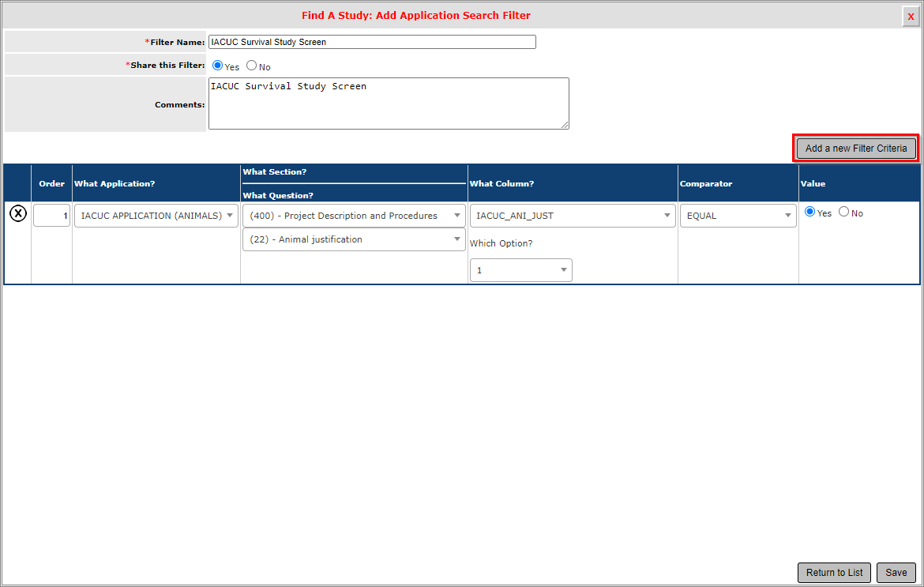Select Yes for Share this Filter

[x=217, y=66]
